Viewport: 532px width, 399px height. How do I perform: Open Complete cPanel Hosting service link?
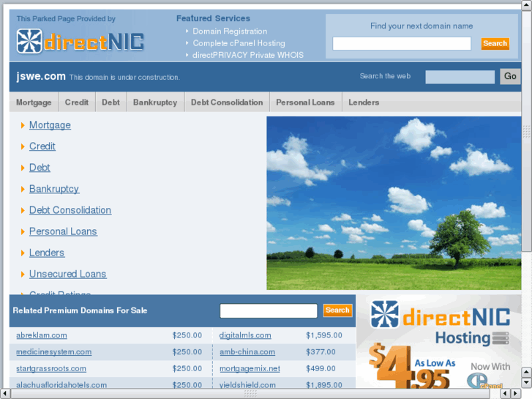tap(239, 43)
